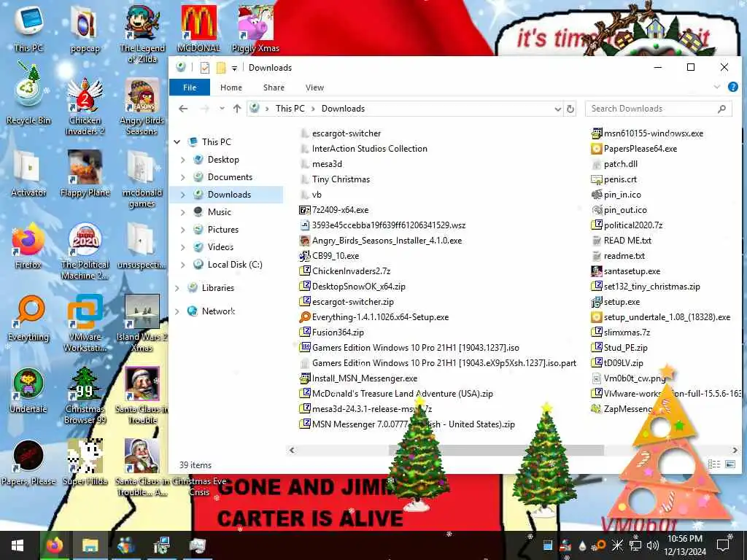Open the Island Wars 2 Xmas icon
The width and height of the screenshot is (747, 560).
click(x=142, y=324)
